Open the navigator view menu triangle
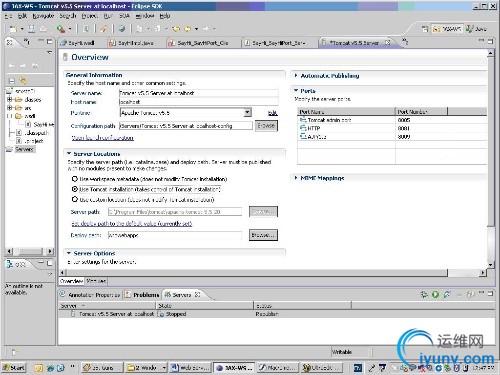The width and height of the screenshot is (500, 375). [49, 52]
